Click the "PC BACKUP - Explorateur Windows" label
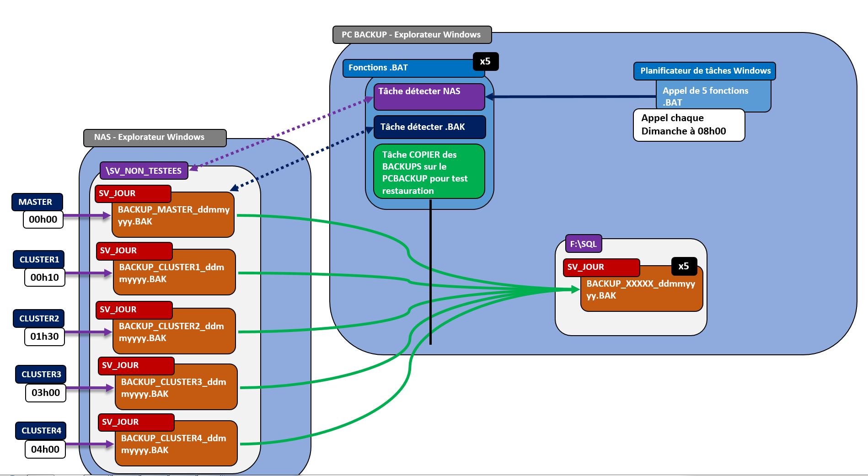Viewport: 868px width, 476px height. coord(412,35)
